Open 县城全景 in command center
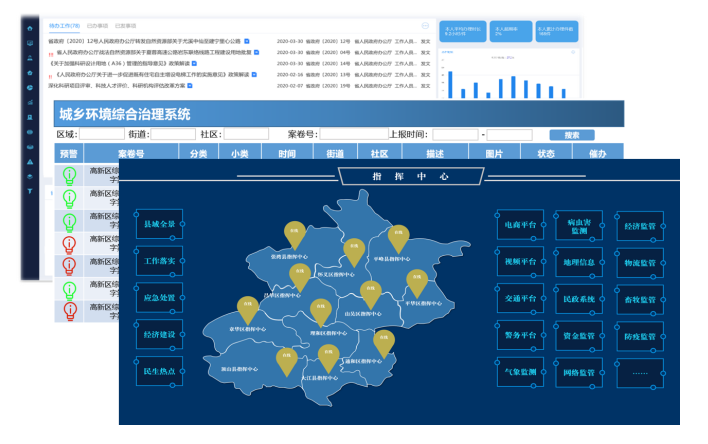708x444 pixels. (x=159, y=224)
